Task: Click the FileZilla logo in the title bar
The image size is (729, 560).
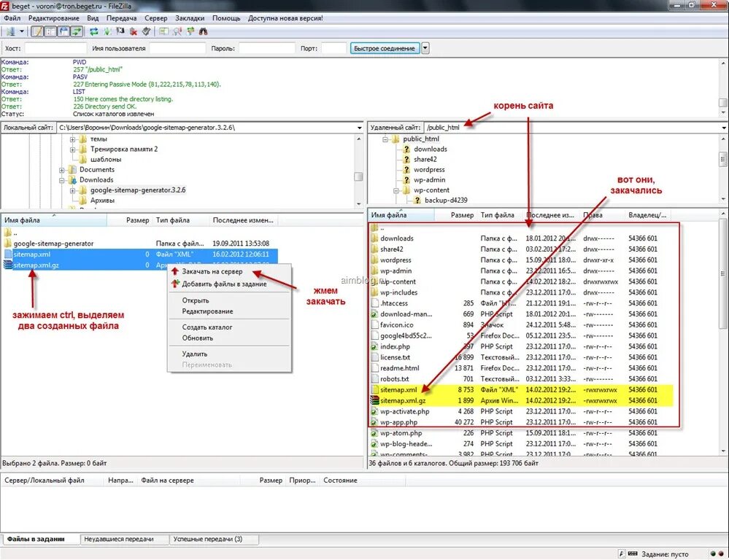Action: (4, 6)
